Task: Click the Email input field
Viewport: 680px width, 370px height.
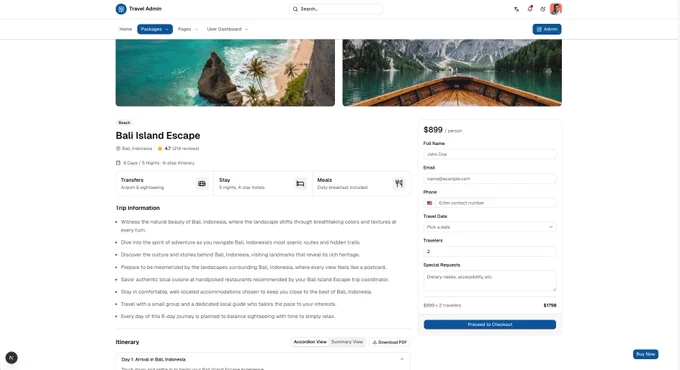Action: (490, 179)
